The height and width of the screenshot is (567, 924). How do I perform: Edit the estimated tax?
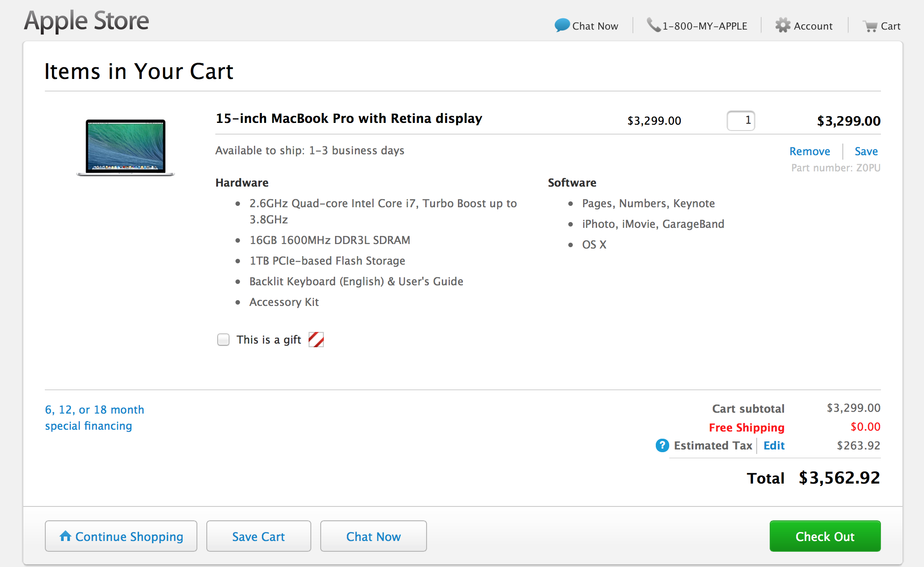[774, 445]
